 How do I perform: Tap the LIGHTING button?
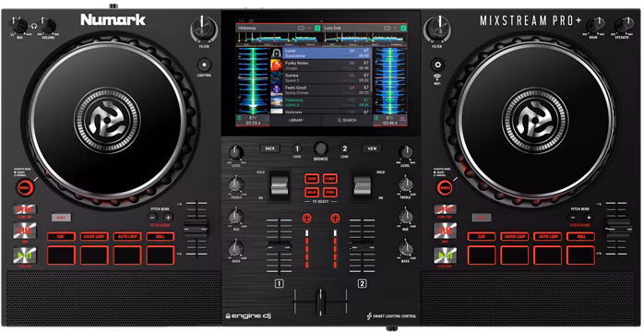pos(204,65)
